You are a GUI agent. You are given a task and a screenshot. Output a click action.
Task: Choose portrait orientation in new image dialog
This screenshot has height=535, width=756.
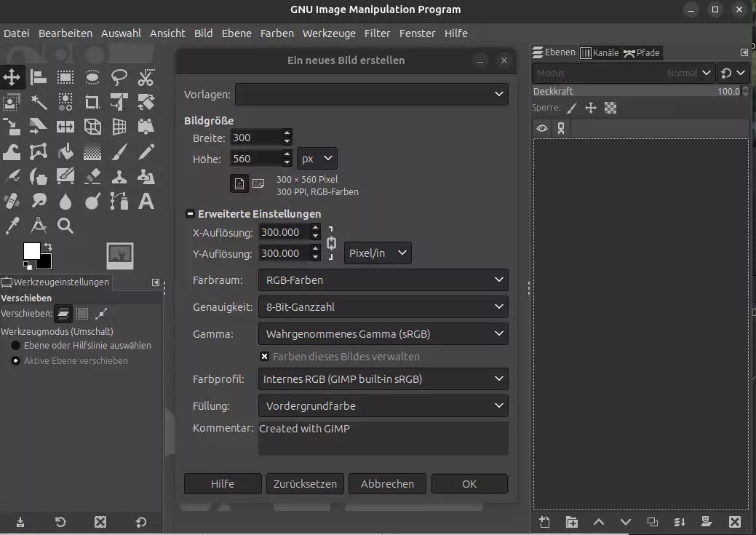pos(239,183)
